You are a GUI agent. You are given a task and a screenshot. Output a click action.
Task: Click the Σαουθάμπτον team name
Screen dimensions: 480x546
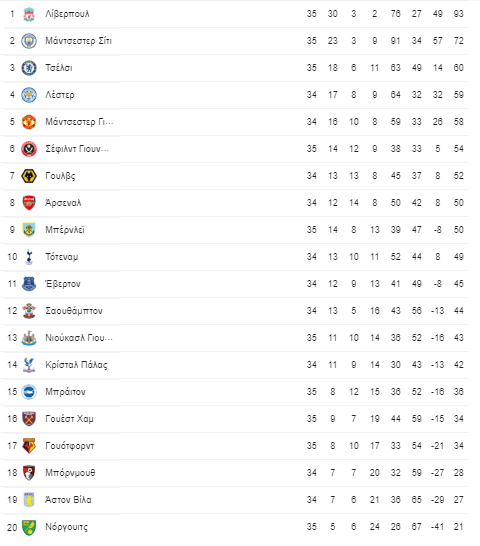tap(74, 311)
